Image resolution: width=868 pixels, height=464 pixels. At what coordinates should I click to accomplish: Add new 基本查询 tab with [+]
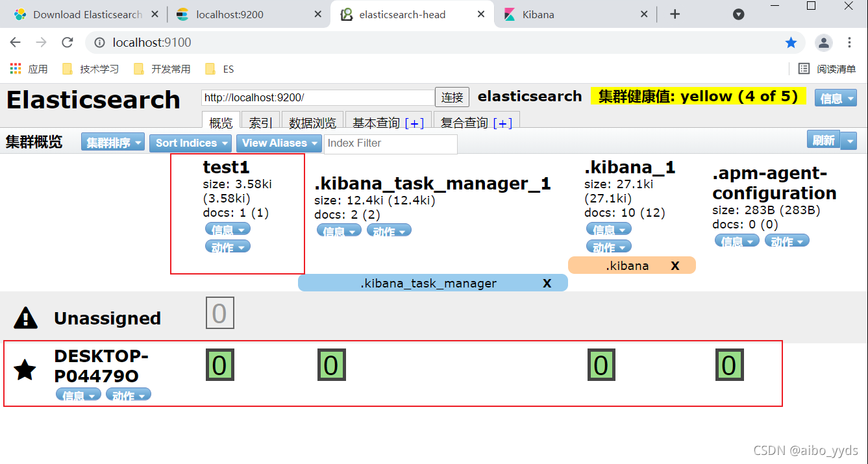[414, 123]
